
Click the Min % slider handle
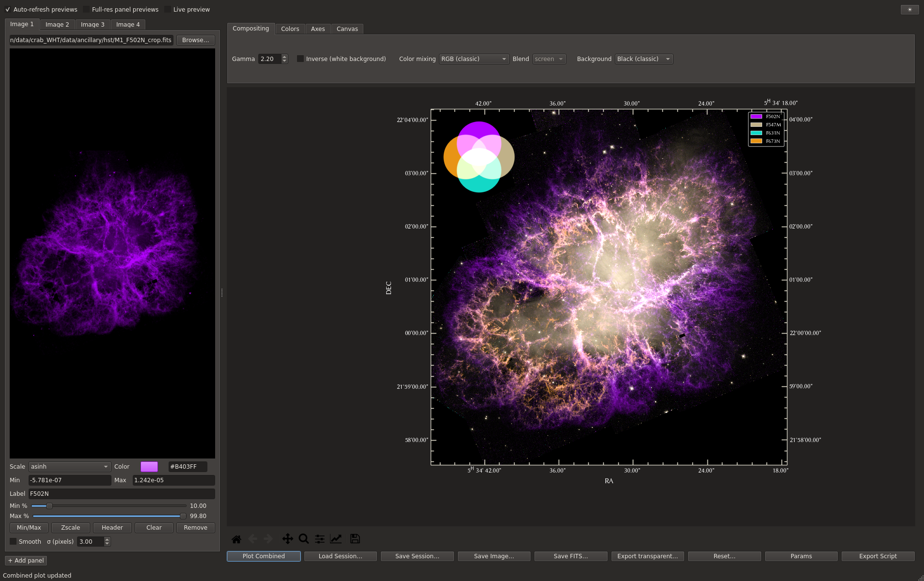49,506
